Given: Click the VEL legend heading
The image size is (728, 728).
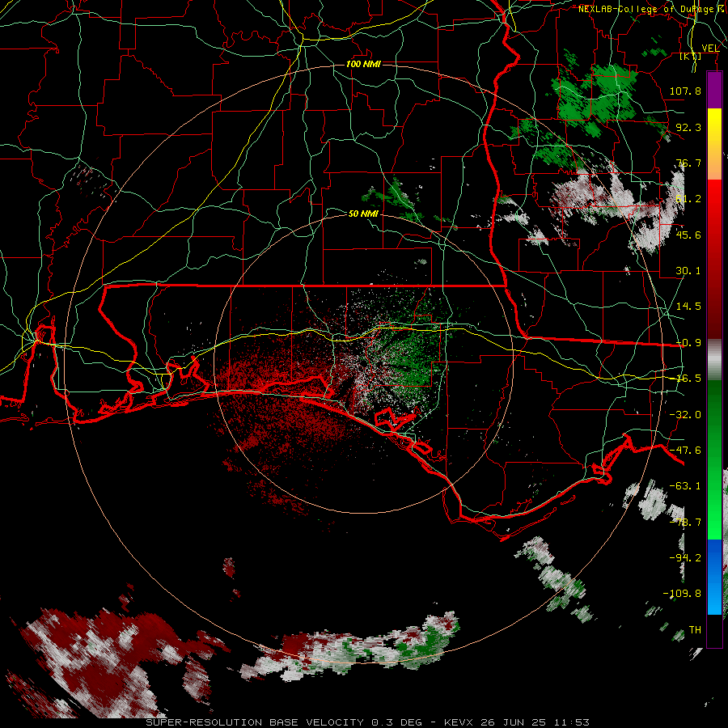Looking at the screenshot, I should click(x=710, y=49).
